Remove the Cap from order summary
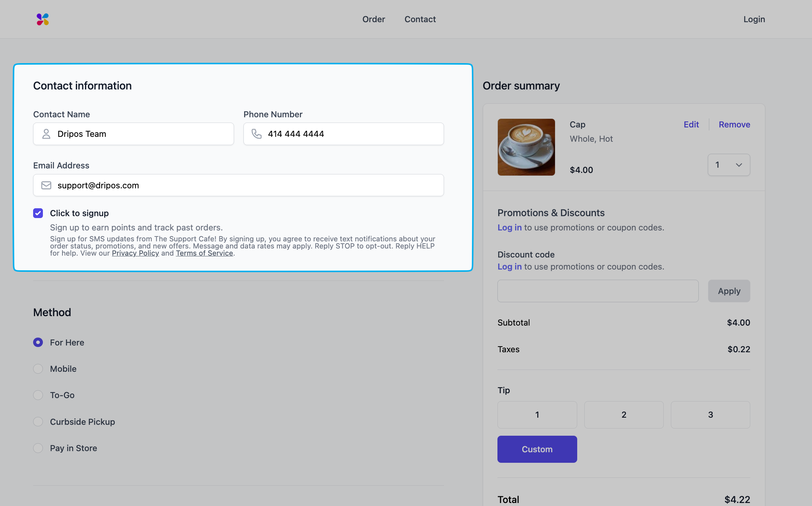This screenshot has width=812, height=506. 734,124
